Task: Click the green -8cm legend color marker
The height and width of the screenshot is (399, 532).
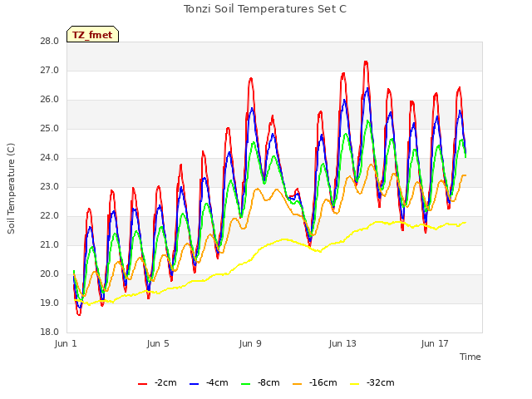Action: pyautogui.click(x=246, y=384)
